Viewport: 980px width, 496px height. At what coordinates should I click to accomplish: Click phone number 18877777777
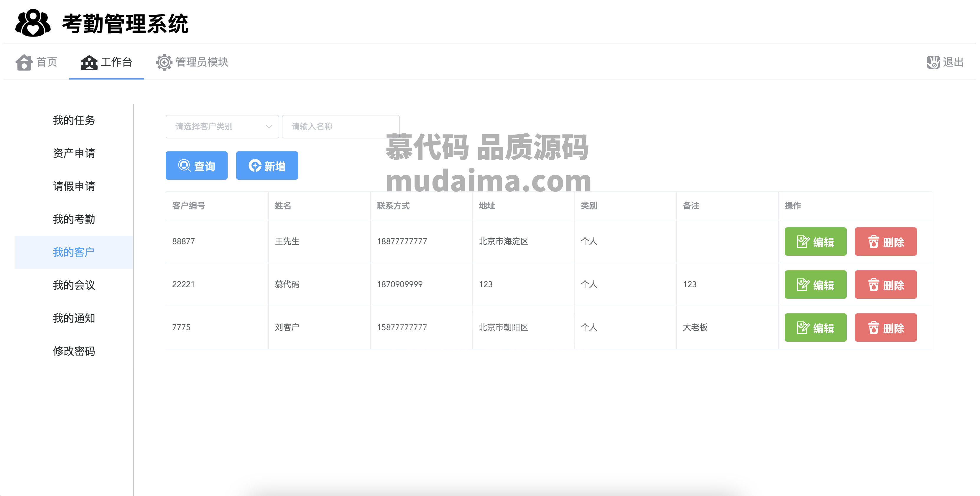[x=402, y=241]
